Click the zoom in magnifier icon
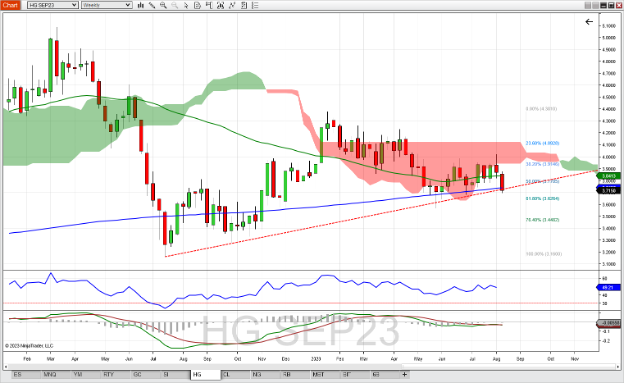 point(163,5)
